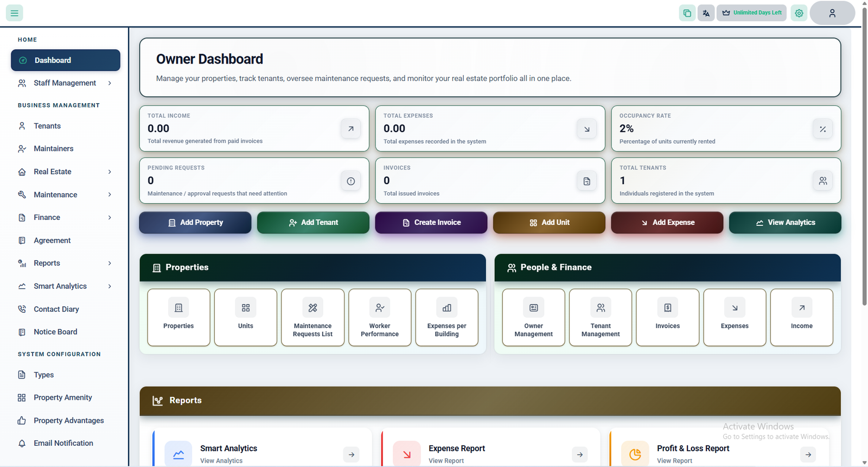Click Add Unit button

coord(549,223)
